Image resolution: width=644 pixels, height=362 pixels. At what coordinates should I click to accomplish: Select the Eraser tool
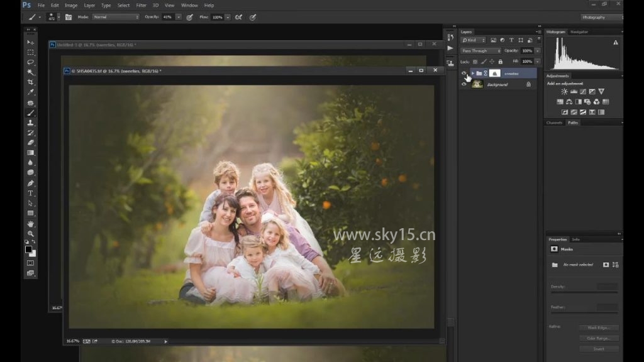click(x=30, y=143)
